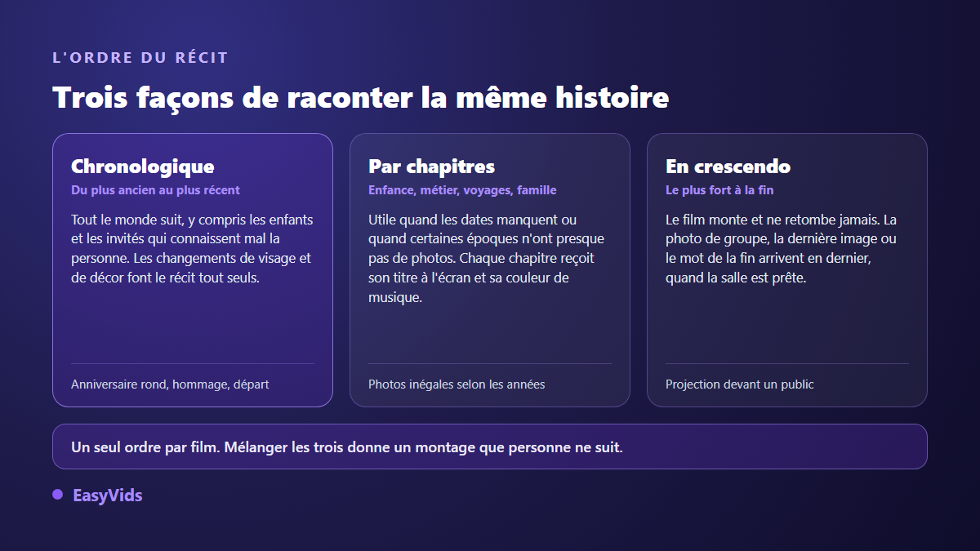980x551 pixels.
Task: Click footer 'Projection devant un public'
Action: (x=740, y=384)
